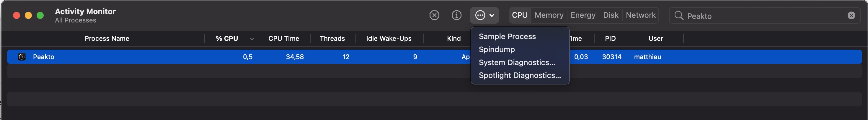Sort by the Process Name column header
The width and height of the screenshot is (868, 120).
coord(107,38)
